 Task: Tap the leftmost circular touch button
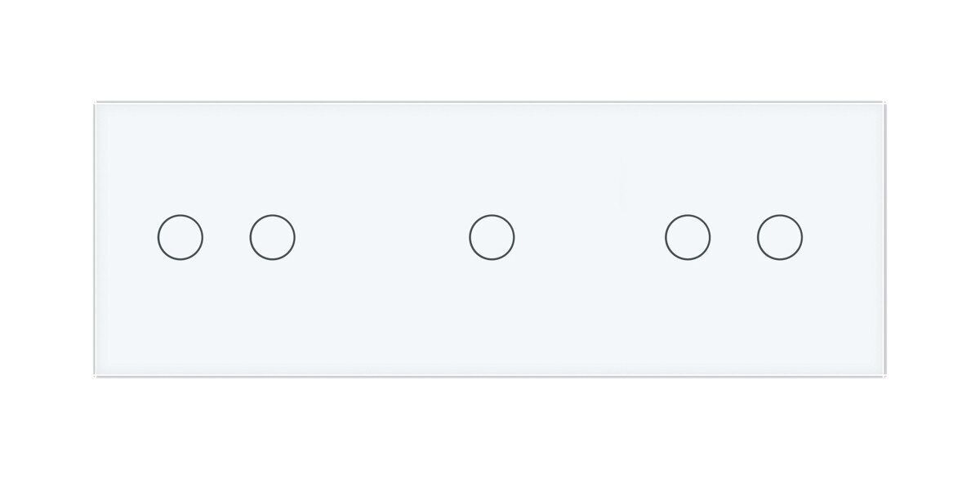[x=180, y=238]
